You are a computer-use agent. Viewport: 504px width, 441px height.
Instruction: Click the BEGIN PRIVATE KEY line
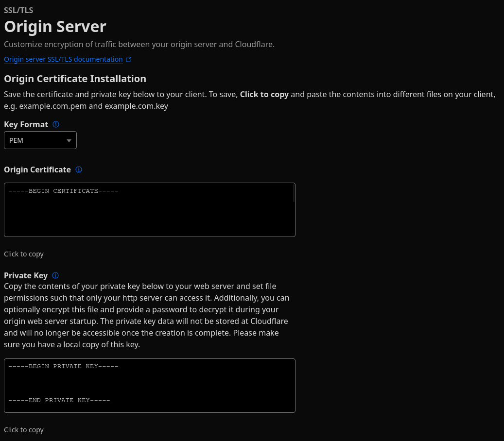click(x=63, y=366)
